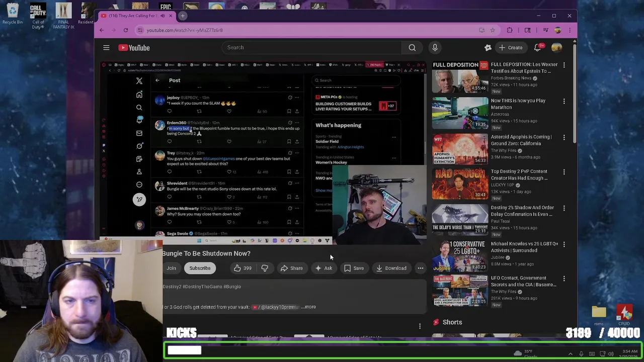
Task: Toggle the Subscribe button
Action: click(x=200, y=268)
